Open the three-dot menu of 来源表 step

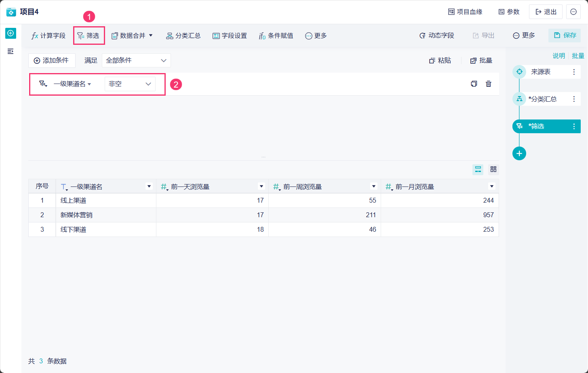[x=574, y=72]
